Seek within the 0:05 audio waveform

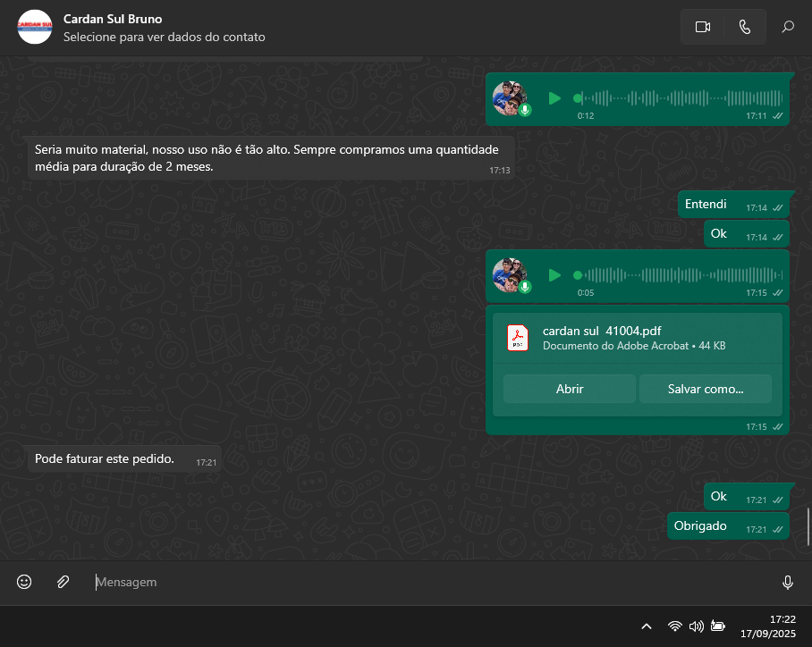[680, 275]
